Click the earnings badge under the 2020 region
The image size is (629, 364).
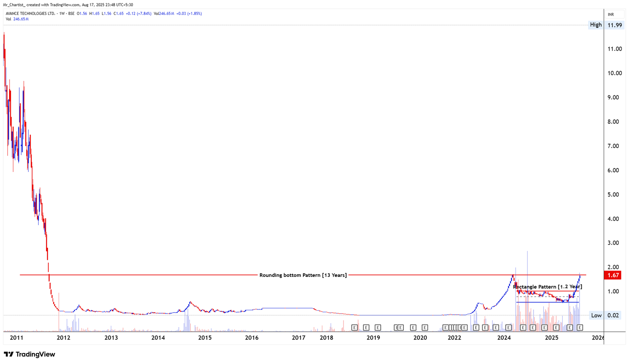(425, 327)
